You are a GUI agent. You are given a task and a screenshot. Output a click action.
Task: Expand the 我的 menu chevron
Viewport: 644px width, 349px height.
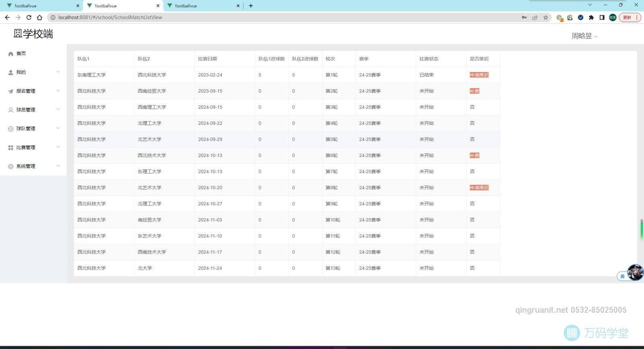click(58, 72)
